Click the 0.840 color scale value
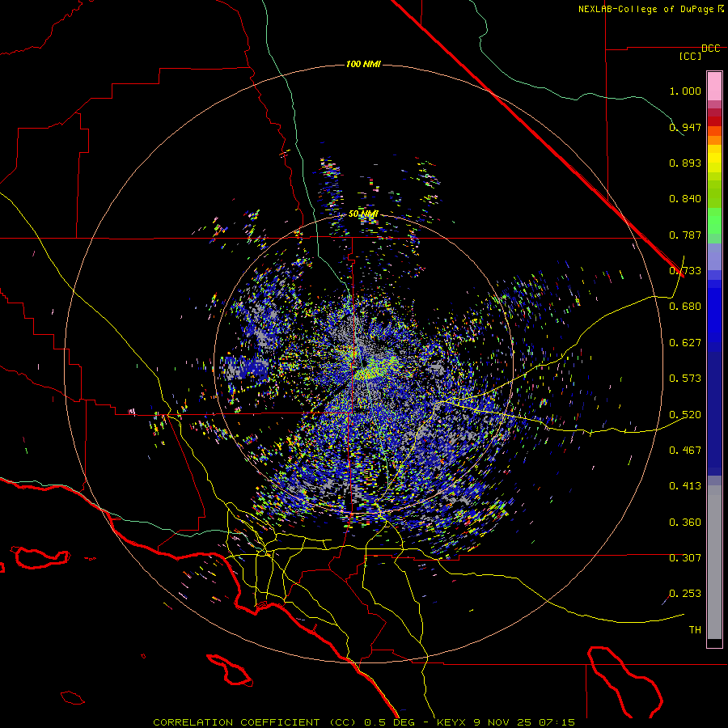728x728 pixels. (x=685, y=199)
